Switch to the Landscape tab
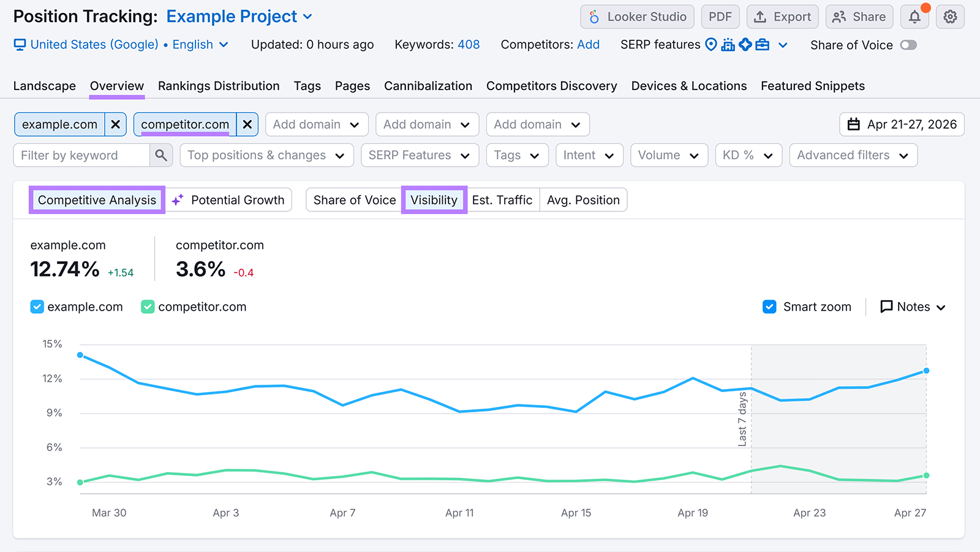The image size is (980, 552). (x=45, y=86)
